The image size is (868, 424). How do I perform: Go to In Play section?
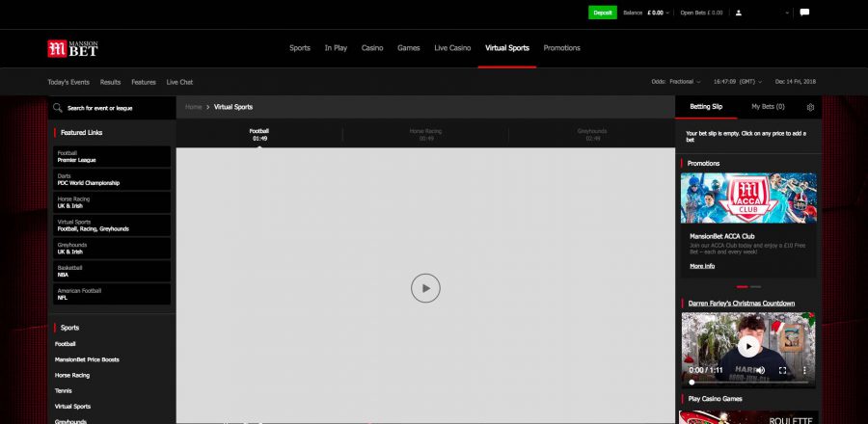(x=336, y=48)
